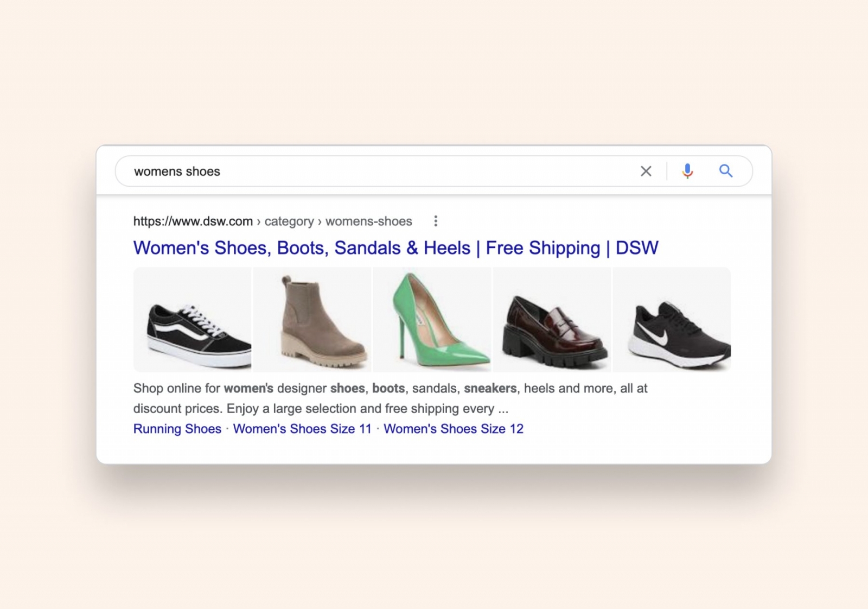Open the green high heel pump thumbnail
Viewport: 868px width, 609px height.
(432, 320)
